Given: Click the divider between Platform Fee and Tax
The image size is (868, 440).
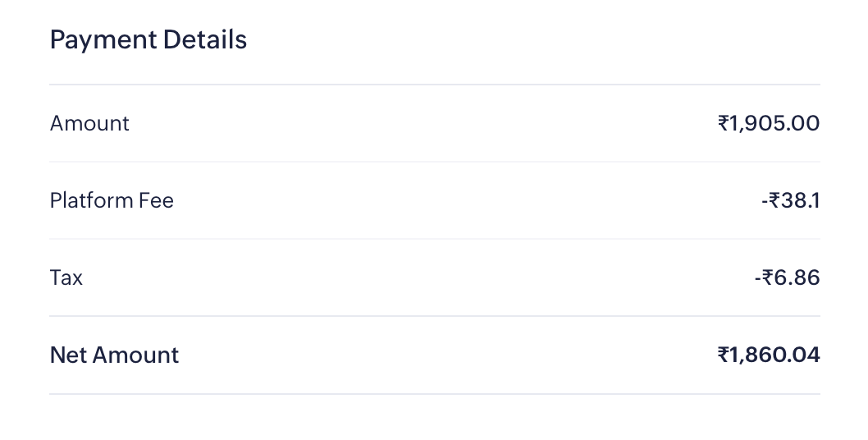Looking at the screenshot, I should pos(434,239).
